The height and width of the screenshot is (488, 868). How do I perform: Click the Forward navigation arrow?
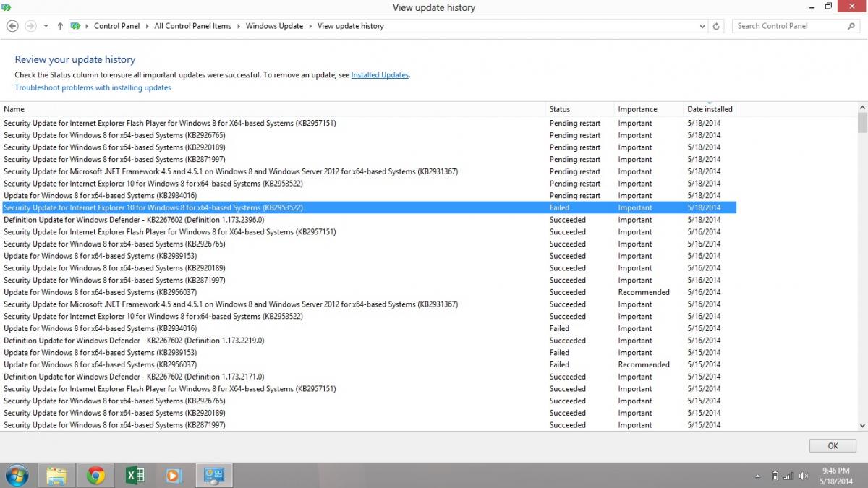(30, 26)
